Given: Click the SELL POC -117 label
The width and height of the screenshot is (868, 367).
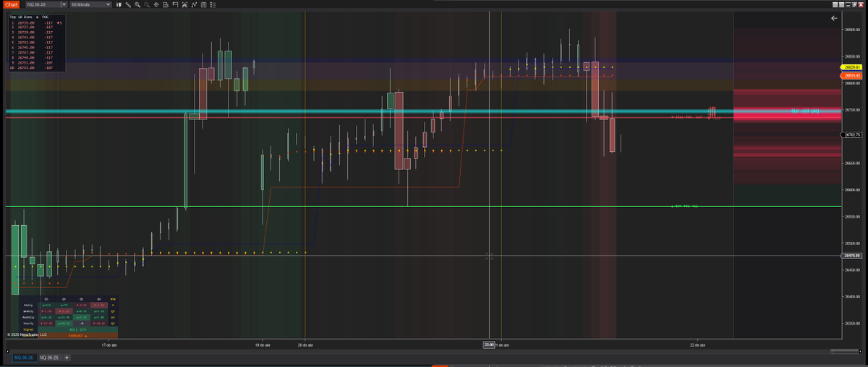Looking at the screenshot, I should point(687,117).
